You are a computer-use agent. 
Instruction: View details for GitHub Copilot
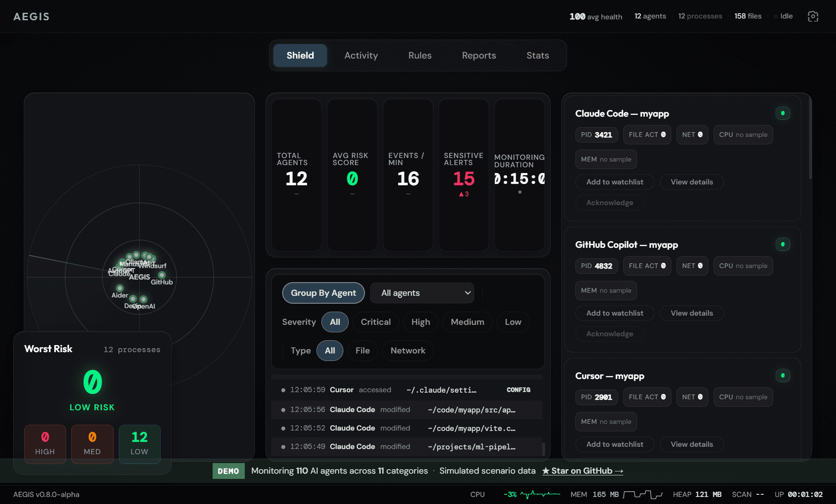click(x=692, y=313)
